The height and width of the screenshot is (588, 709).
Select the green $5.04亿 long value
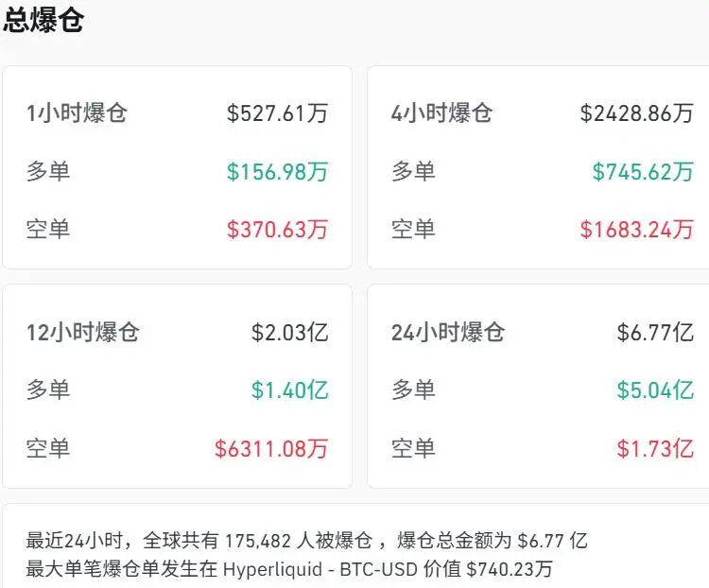coord(655,389)
